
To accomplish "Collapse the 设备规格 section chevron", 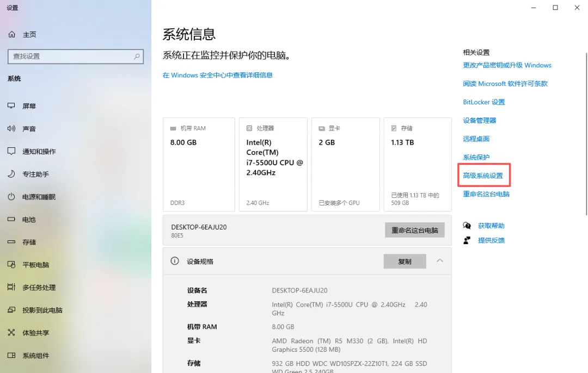I will pyautogui.click(x=440, y=260).
